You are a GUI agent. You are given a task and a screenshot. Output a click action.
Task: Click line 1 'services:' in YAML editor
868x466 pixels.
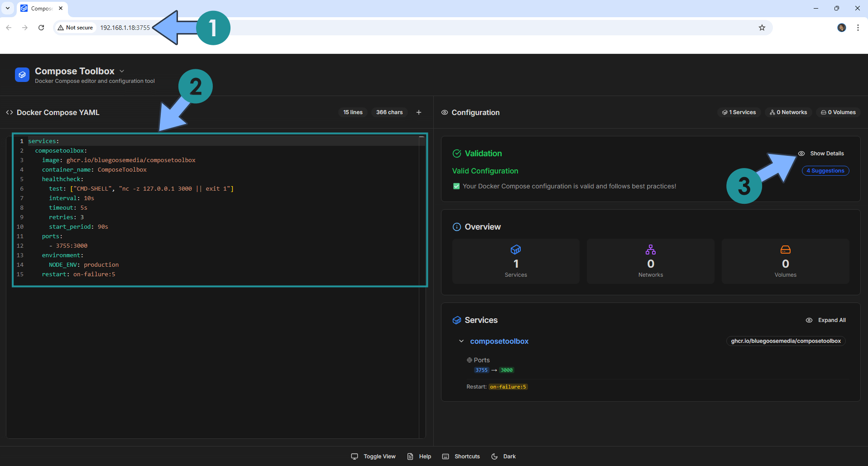pyautogui.click(x=43, y=141)
